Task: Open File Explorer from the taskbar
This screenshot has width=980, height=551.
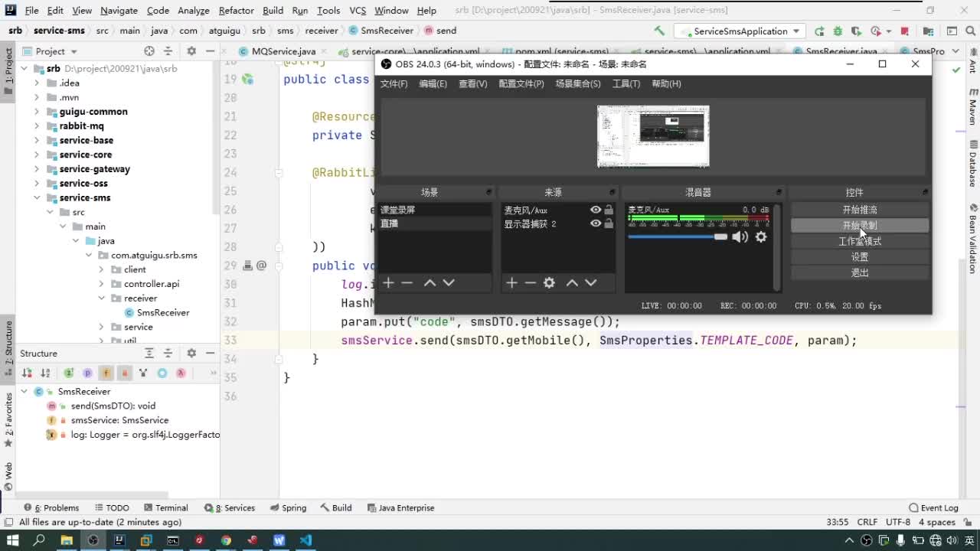Action: (x=67, y=540)
